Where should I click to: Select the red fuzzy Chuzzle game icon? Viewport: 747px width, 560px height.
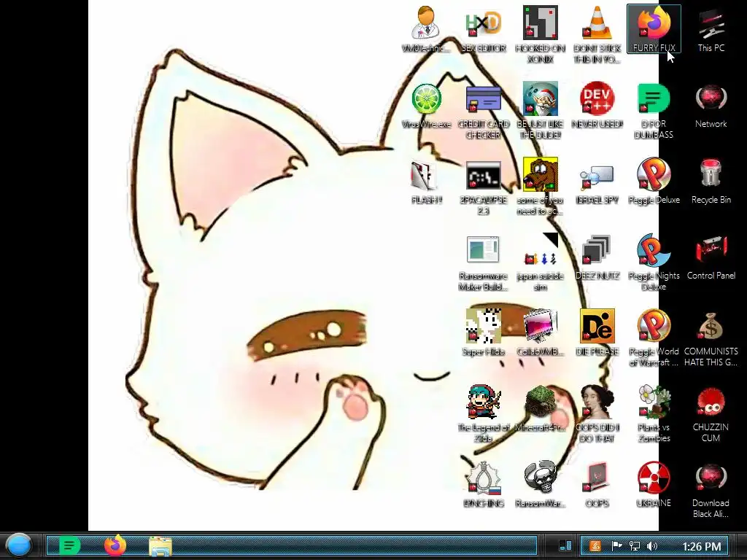[x=711, y=414]
